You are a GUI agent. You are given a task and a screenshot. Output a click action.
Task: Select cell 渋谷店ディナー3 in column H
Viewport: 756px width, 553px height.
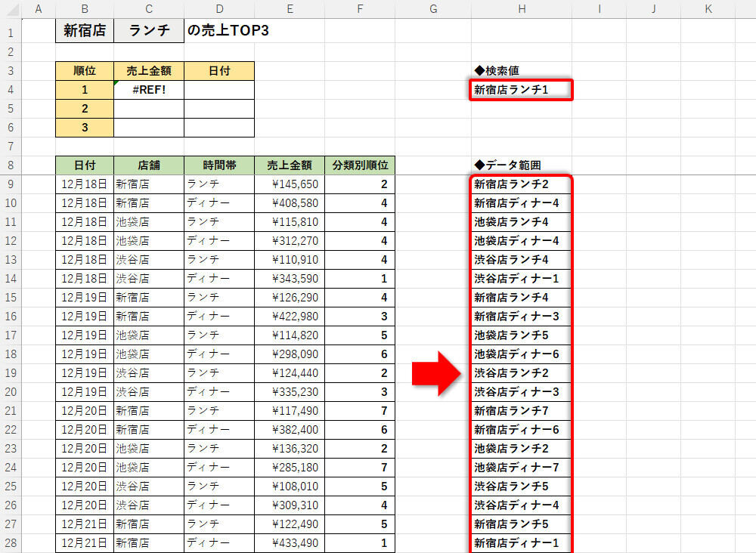[522, 391]
